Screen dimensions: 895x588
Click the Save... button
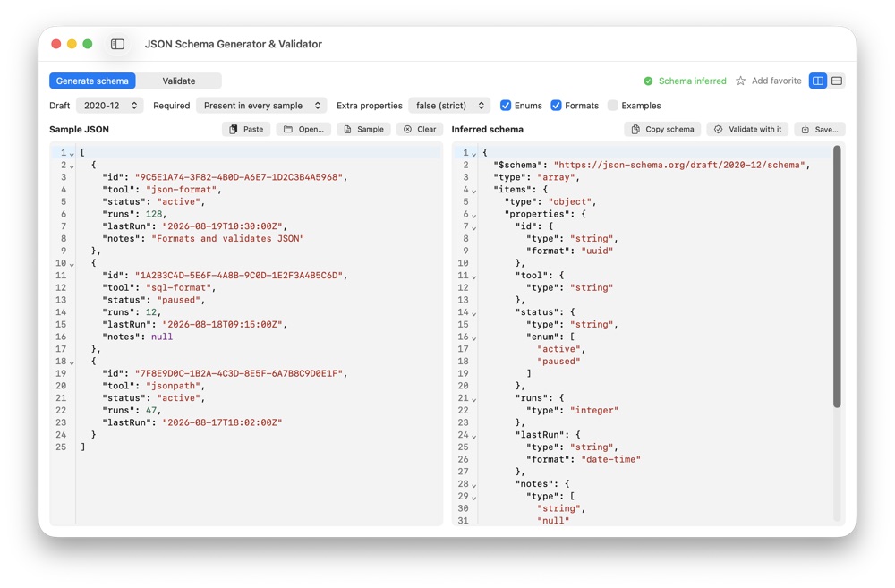819,129
